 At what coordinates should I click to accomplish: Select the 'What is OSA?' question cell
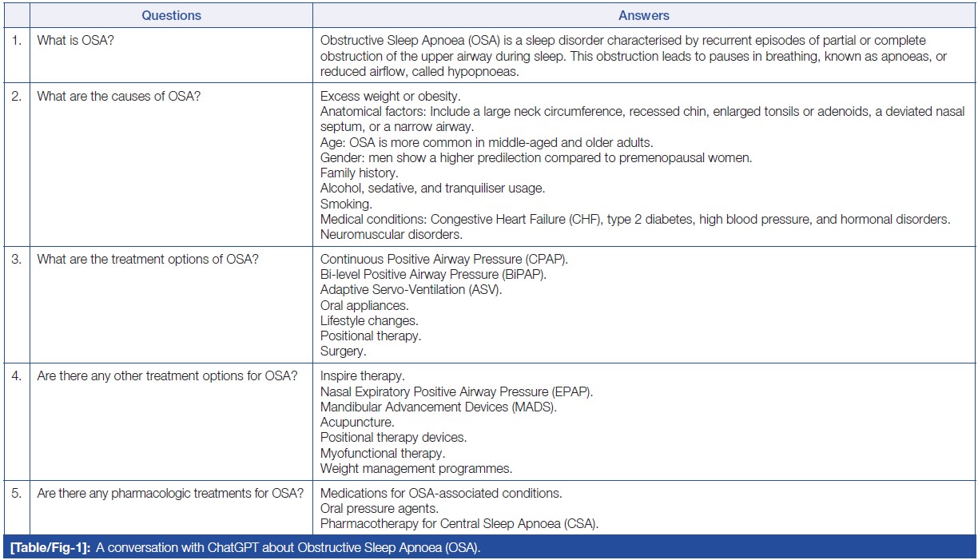75,39
